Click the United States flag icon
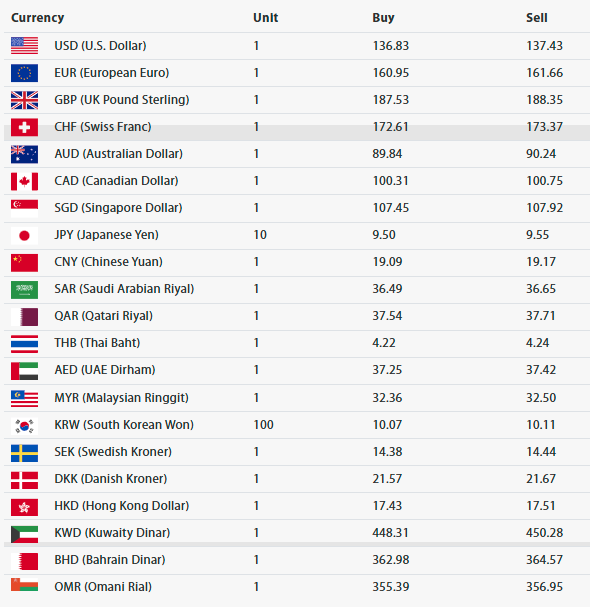This screenshot has width=590, height=607. pyautogui.click(x=24, y=46)
